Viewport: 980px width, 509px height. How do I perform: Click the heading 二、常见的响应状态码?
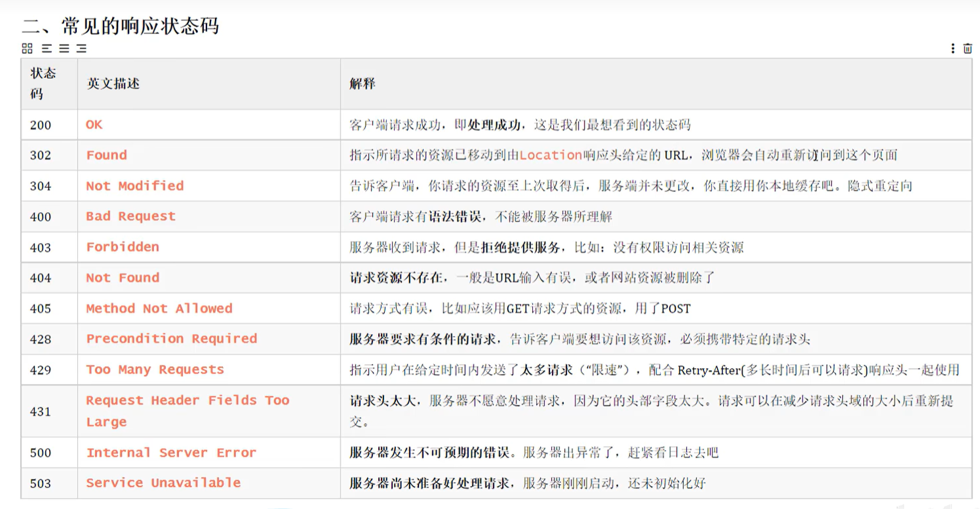[x=121, y=26]
